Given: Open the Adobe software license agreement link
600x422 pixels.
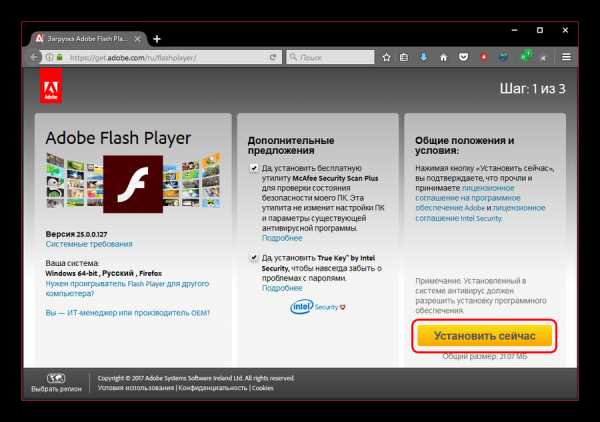Looking at the screenshot, I should click(468, 198).
